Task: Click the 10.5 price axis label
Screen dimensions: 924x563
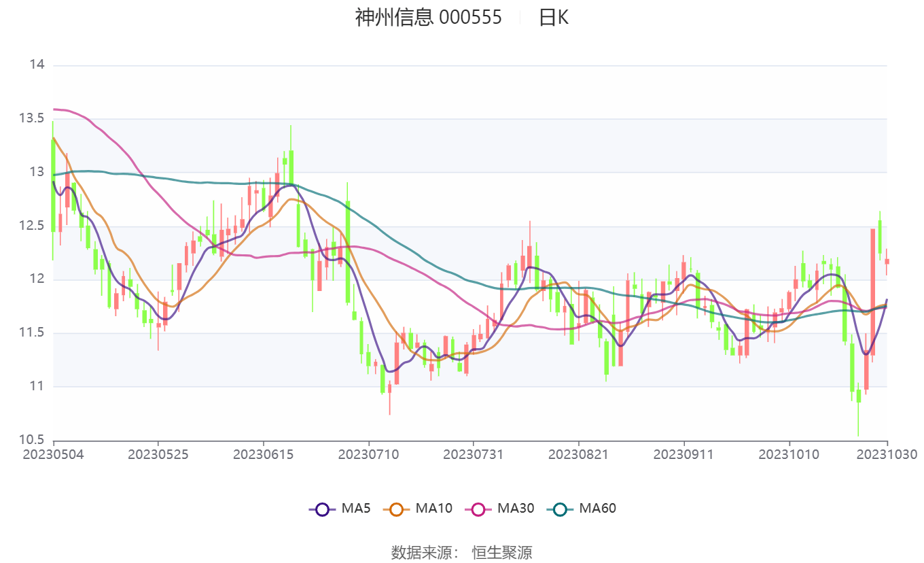Action: tap(32, 440)
